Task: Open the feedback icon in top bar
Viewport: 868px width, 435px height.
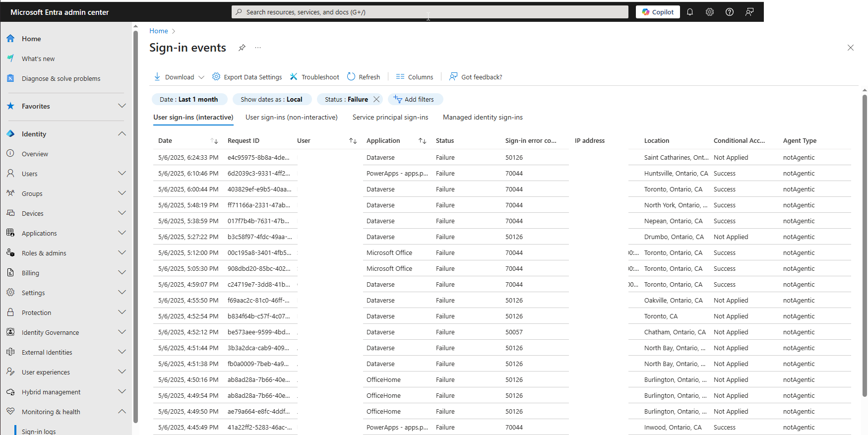Action: point(749,12)
